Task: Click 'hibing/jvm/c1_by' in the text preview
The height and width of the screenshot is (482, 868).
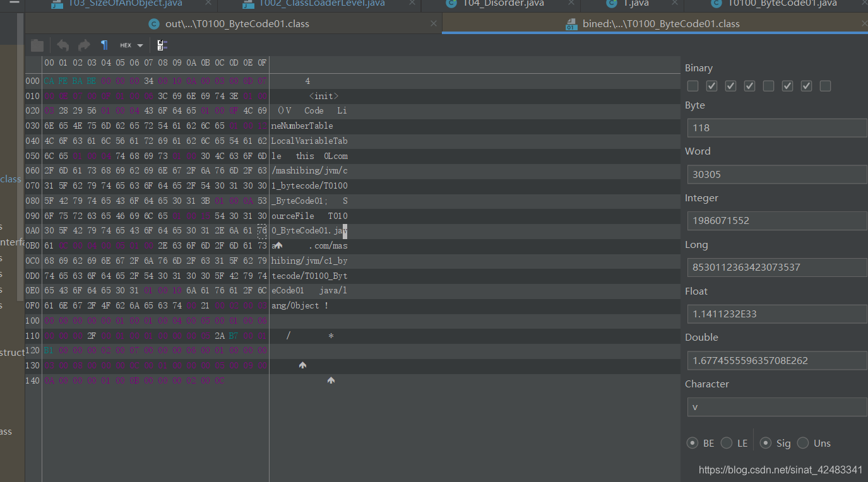Action: (309, 261)
